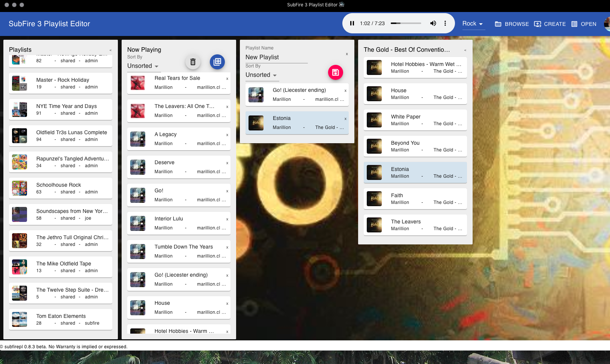Open the Schoolhouse Rock playlist
Screen dimensions: 610x364
coord(60,188)
